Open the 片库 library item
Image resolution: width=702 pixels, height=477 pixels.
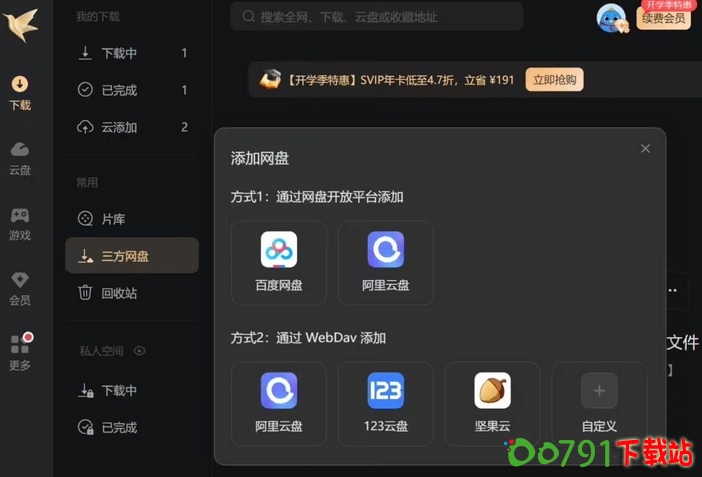tap(132, 219)
